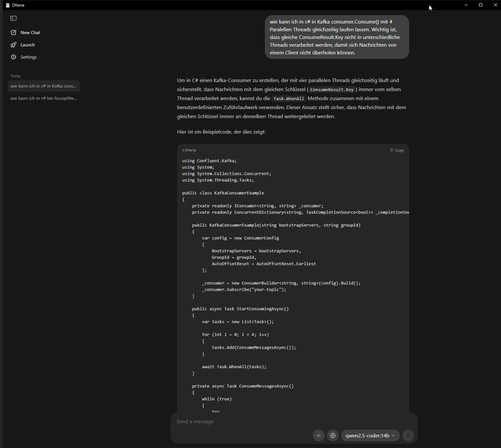Viewport: 501px width, 448px height.
Task: Click the line 'tasks.Add(ConsumeMessagesAsync());'
Action: (x=254, y=347)
